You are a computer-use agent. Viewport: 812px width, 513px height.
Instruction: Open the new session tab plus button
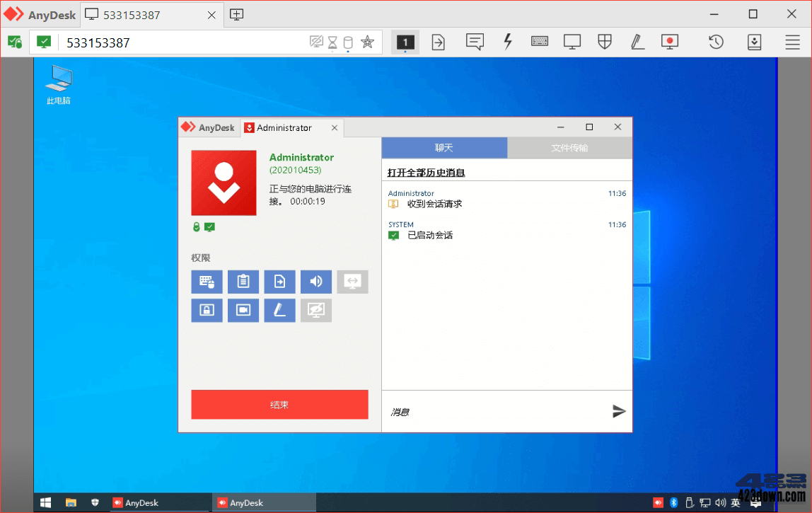tap(236, 13)
